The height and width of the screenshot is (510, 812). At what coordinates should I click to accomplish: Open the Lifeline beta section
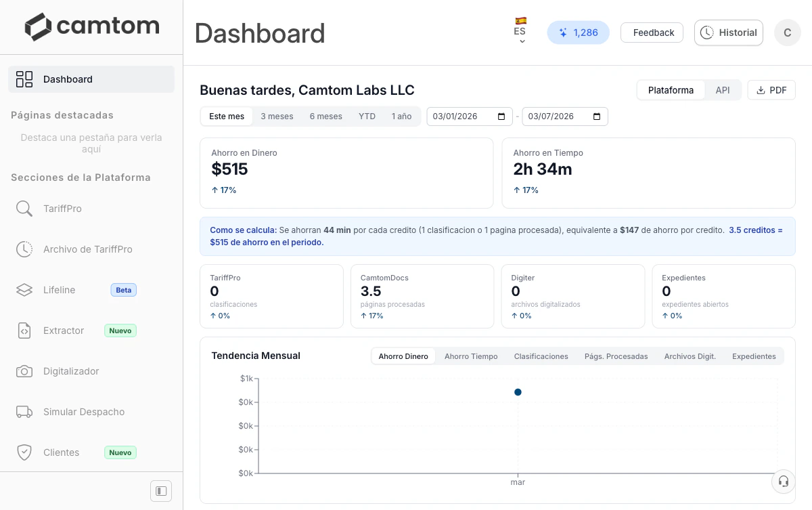coord(59,290)
